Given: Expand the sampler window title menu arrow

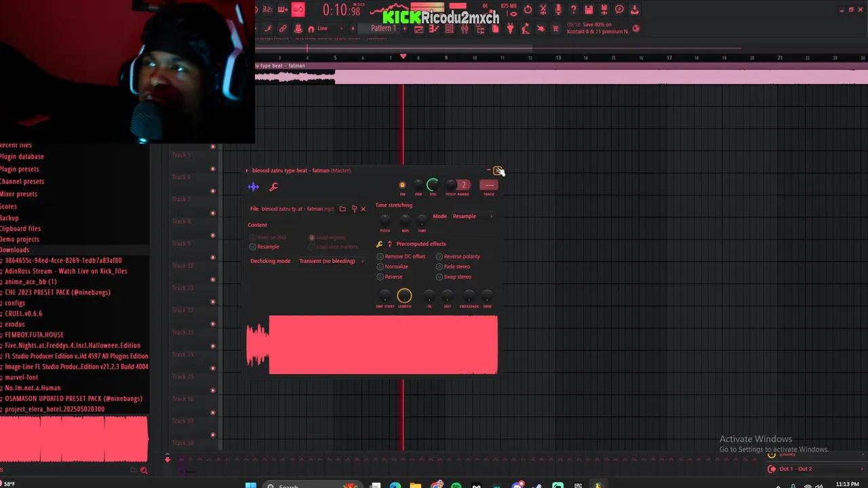Looking at the screenshot, I should pyautogui.click(x=247, y=171).
